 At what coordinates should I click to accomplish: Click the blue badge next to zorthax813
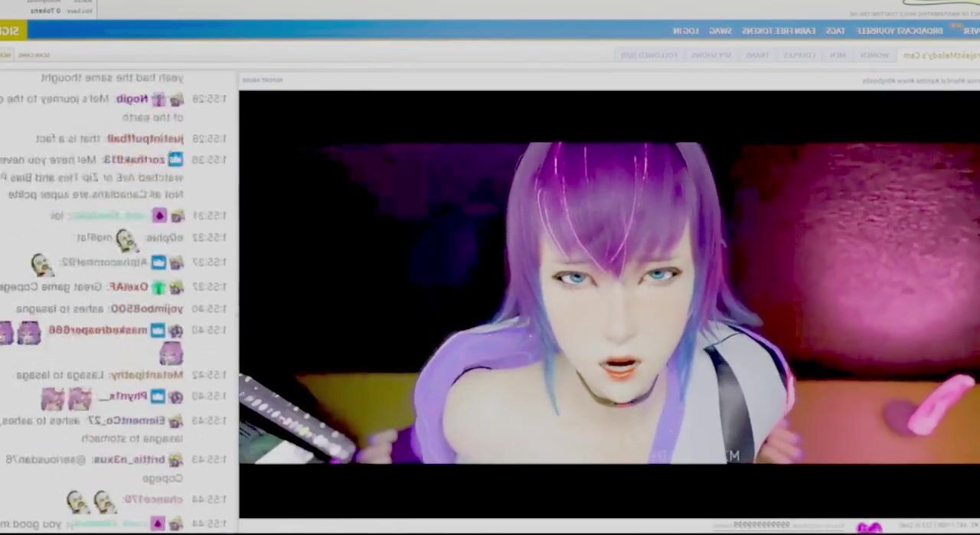click(176, 159)
